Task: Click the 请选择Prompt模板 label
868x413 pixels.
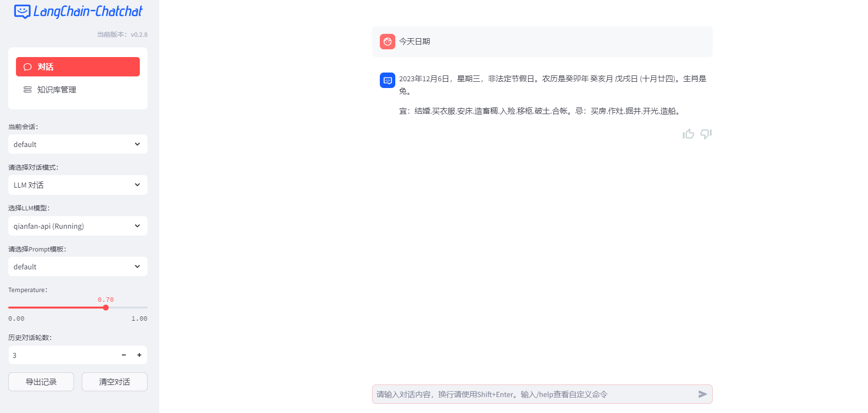Action: tap(37, 249)
